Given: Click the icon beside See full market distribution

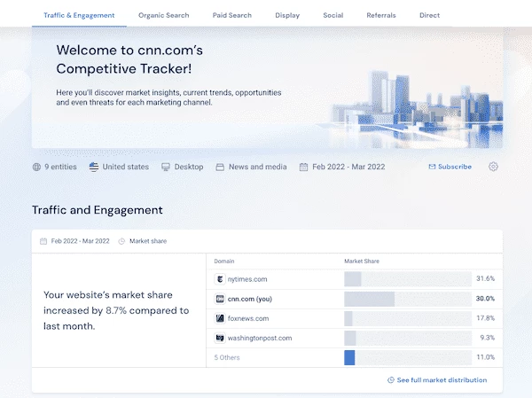Looking at the screenshot, I should click(391, 380).
